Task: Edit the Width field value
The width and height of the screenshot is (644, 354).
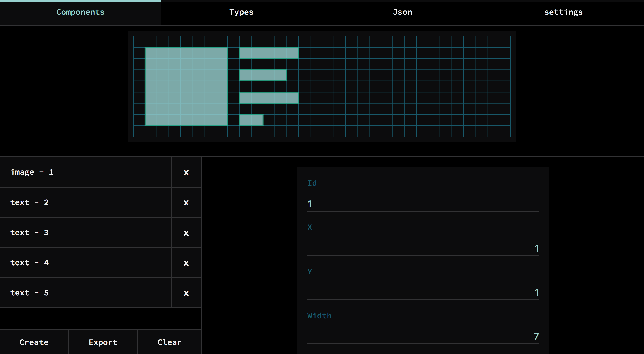Action: (423, 337)
